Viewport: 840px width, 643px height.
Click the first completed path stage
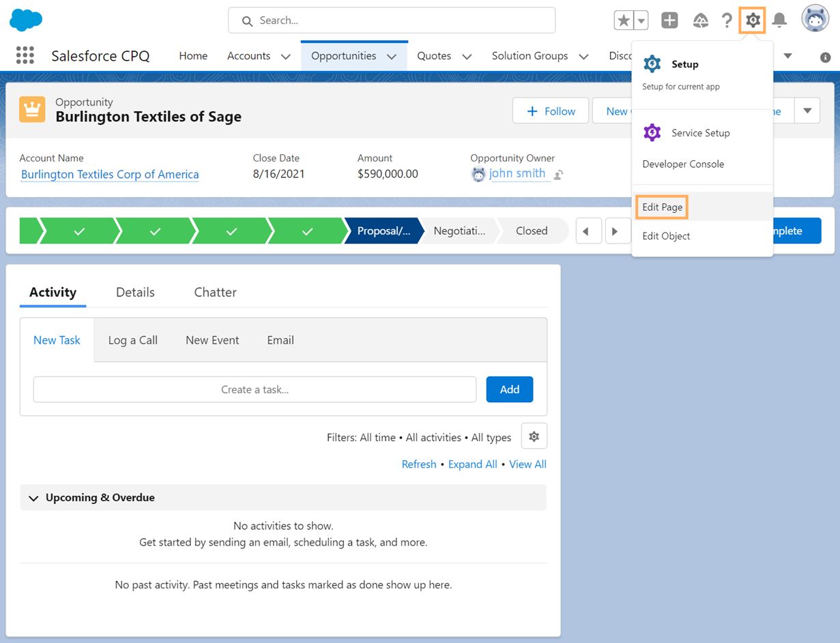coord(79,231)
